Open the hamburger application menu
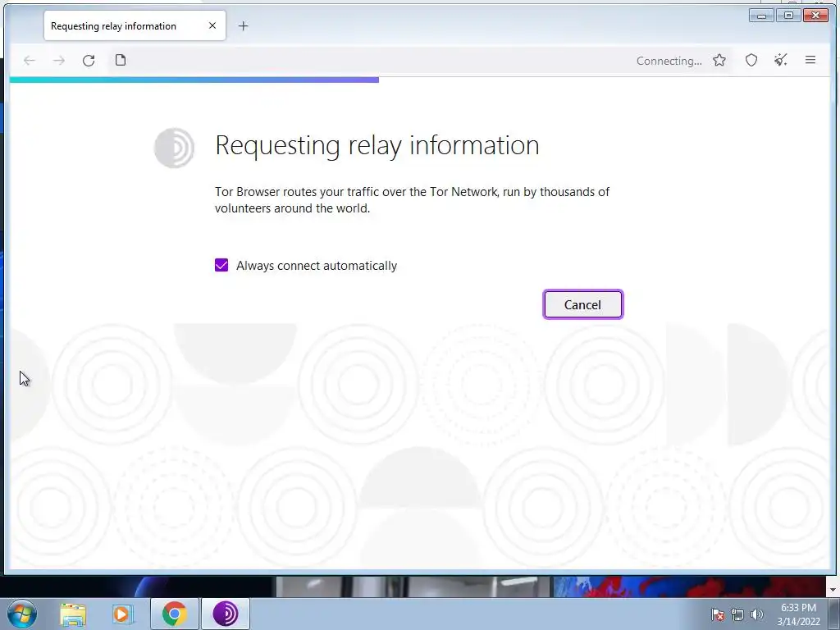This screenshot has height=630, width=840. pyautogui.click(x=810, y=60)
